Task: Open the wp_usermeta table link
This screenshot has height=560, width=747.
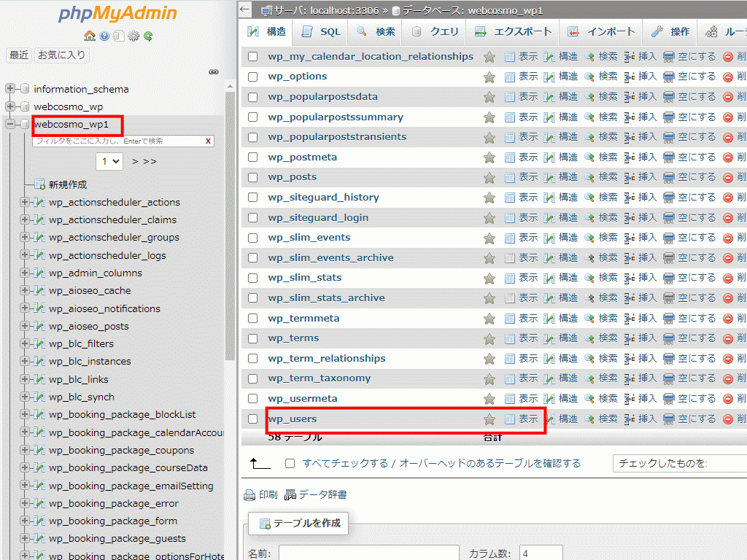Action: point(302,399)
